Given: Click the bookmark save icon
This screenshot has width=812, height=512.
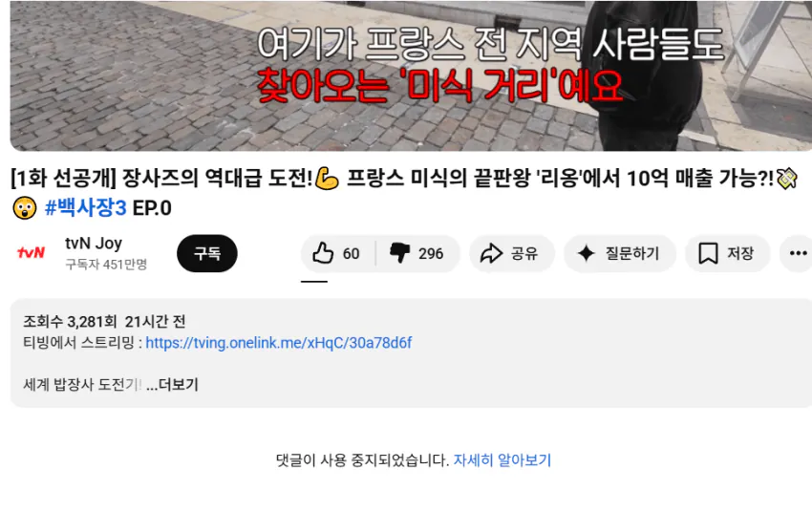Looking at the screenshot, I should coord(708,253).
